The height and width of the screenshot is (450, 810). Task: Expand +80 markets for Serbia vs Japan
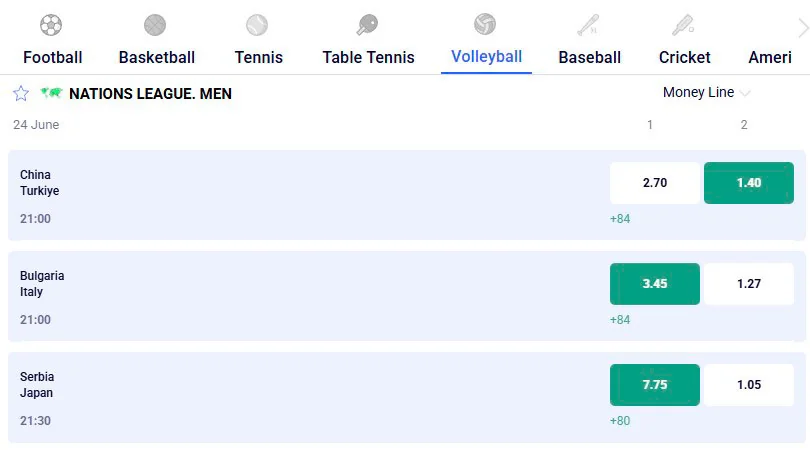pyautogui.click(x=620, y=421)
